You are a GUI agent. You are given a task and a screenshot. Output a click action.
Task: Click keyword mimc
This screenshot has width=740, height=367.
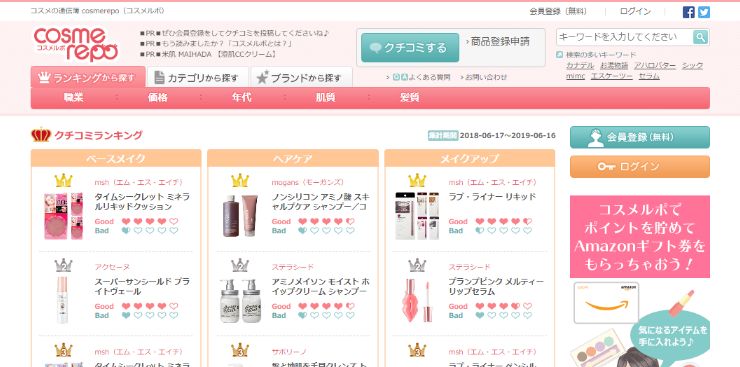pos(575,76)
